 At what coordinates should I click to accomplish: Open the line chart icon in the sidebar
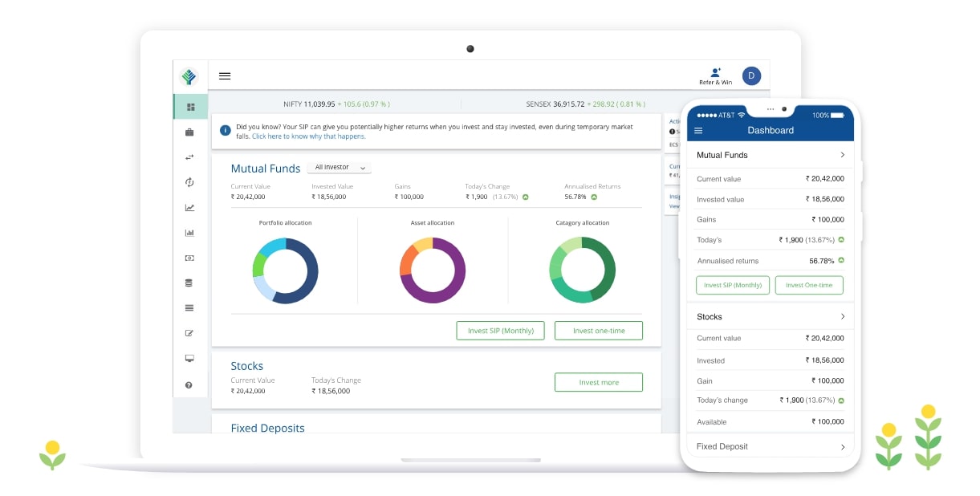coord(190,208)
